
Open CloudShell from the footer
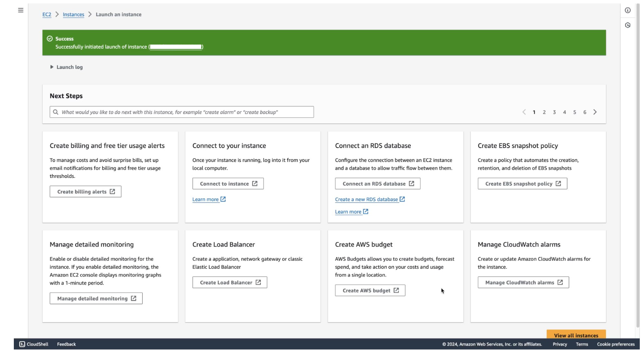click(x=34, y=344)
